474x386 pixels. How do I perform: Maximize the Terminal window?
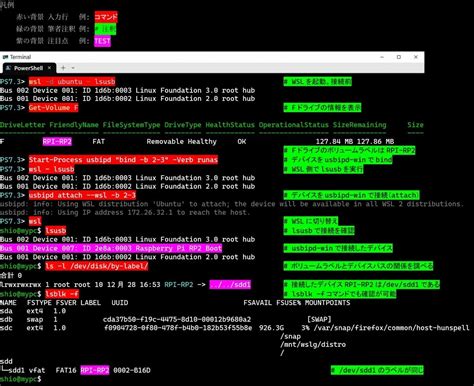pyautogui.click(x=399, y=57)
